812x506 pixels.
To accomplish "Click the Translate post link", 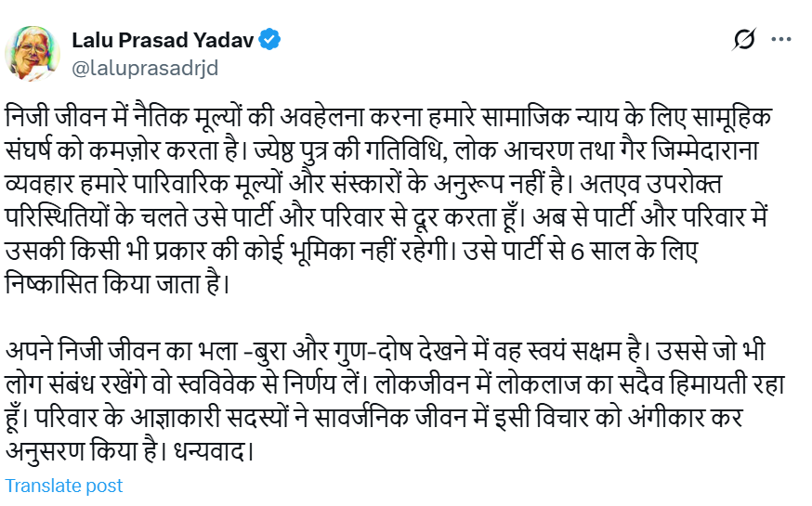I will coord(64,486).
